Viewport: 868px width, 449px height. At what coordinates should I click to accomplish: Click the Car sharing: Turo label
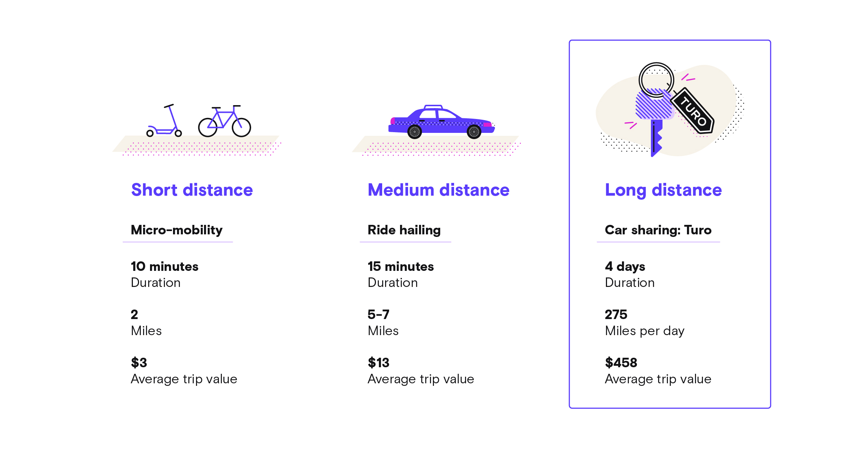(x=658, y=230)
